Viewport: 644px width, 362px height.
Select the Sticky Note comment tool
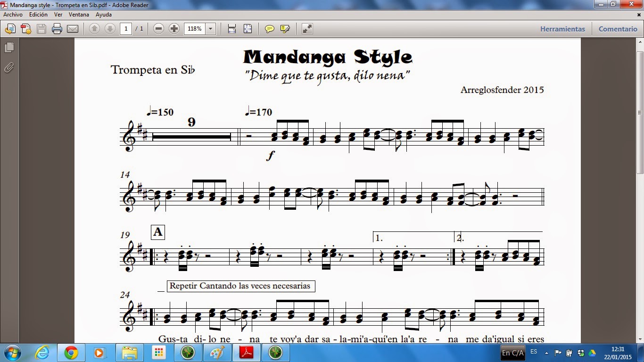(x=270, y=29)
